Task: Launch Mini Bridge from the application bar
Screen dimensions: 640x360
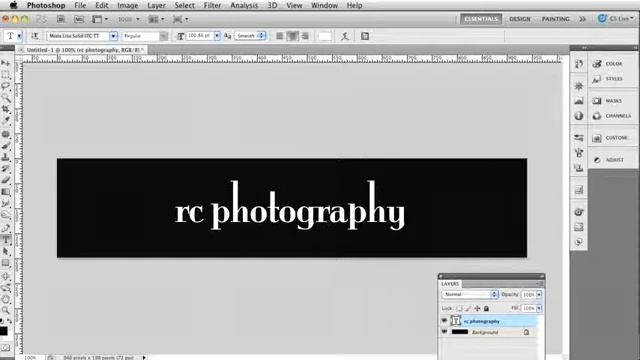Action: point(79,19)
